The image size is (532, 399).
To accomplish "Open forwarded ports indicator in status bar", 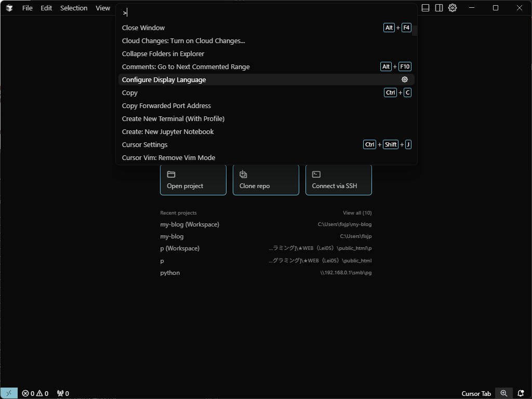I will point(63,393).
